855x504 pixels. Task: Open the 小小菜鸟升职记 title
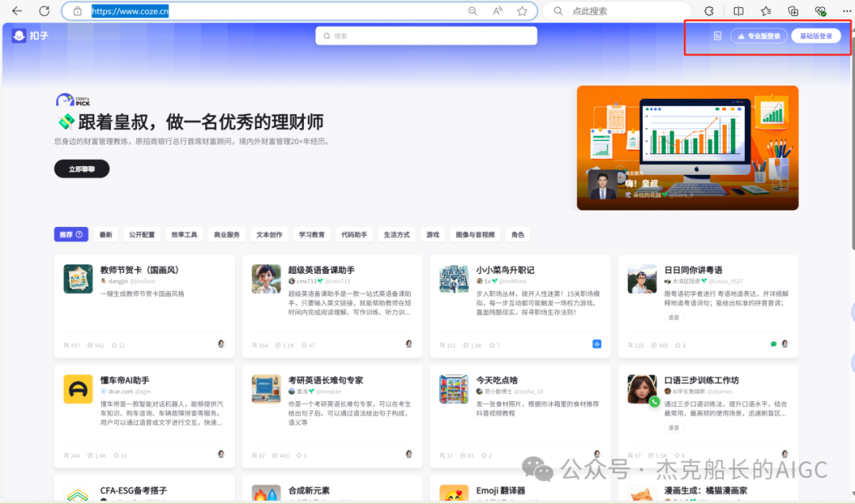point(505,270)
